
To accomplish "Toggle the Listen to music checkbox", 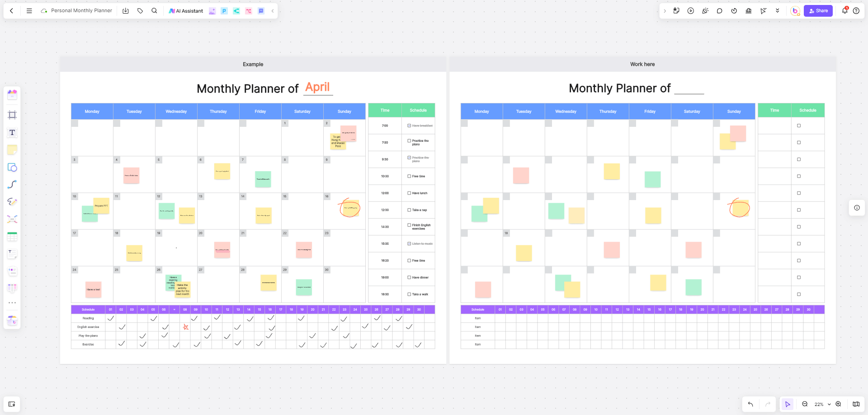I will (409, 243).
